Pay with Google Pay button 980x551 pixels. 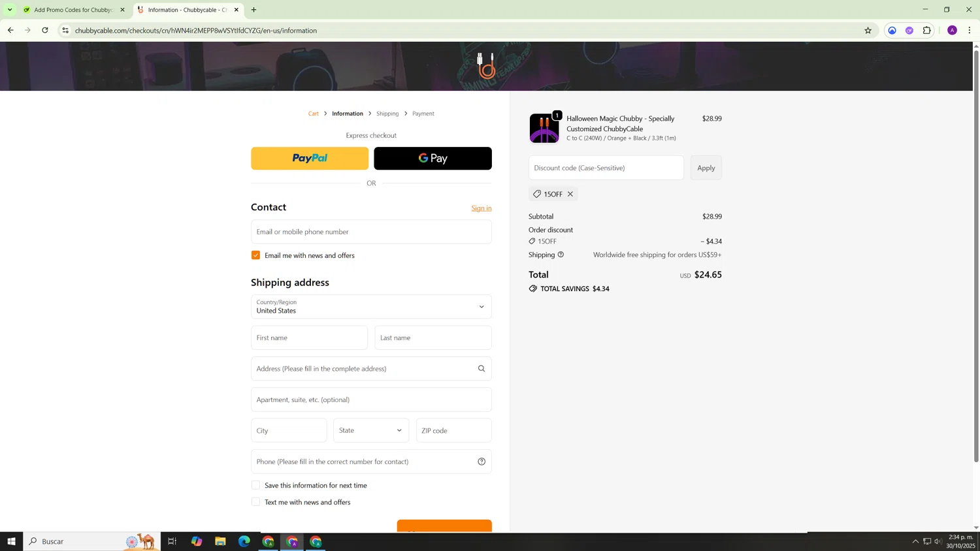pos(433,159)
